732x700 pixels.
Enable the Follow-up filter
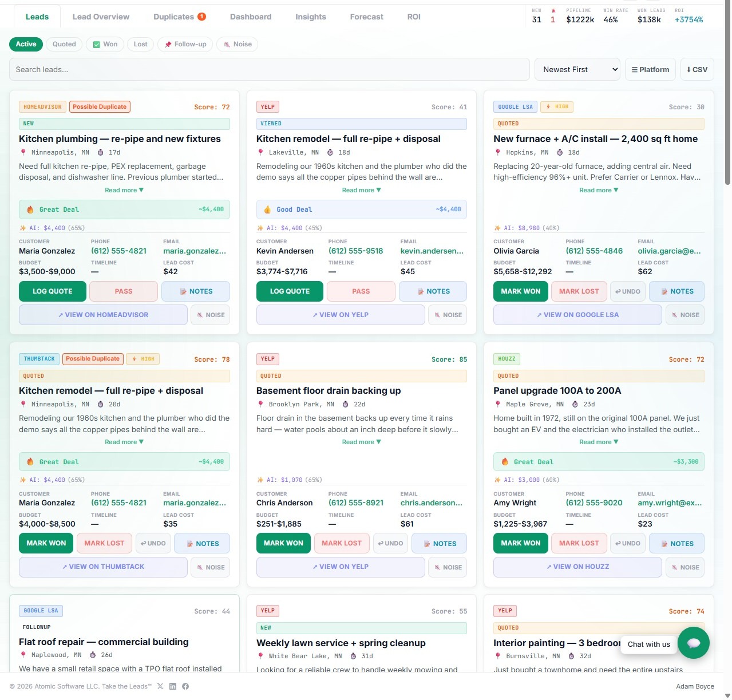click(184, 44)
